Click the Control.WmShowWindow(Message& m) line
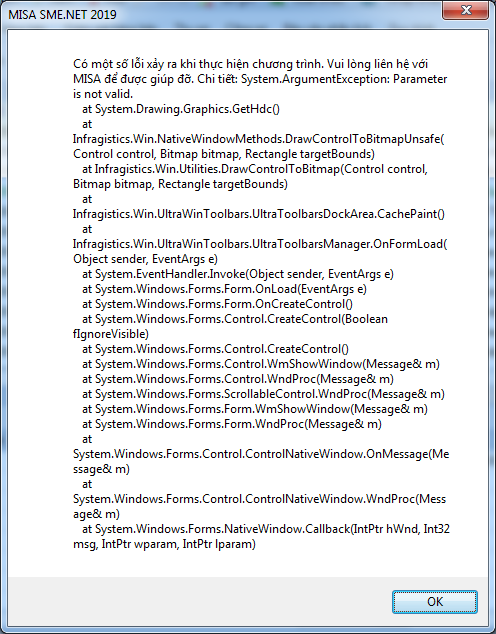Image resolution: width=496 pixels, height=634 pixels. coord(261,364)
